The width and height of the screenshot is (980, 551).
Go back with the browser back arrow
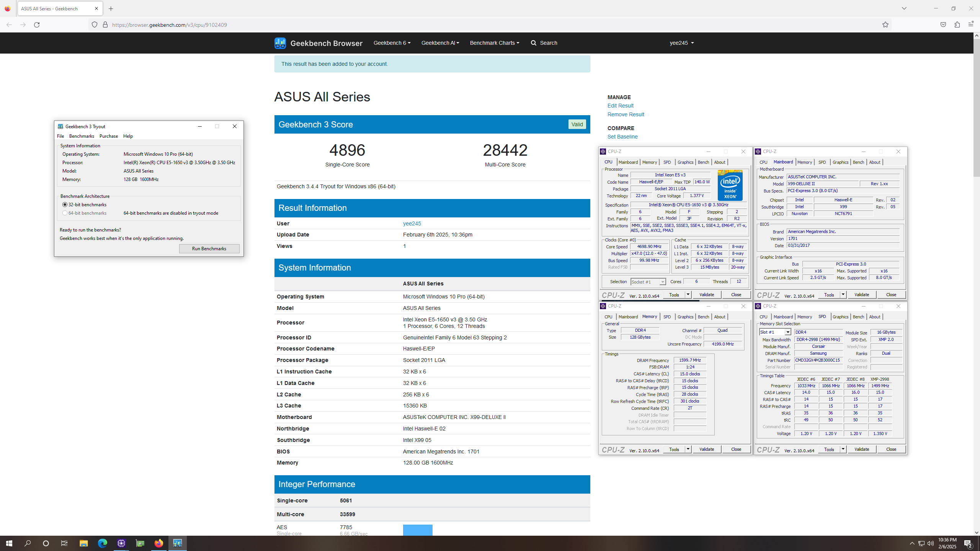pos(9,25)
